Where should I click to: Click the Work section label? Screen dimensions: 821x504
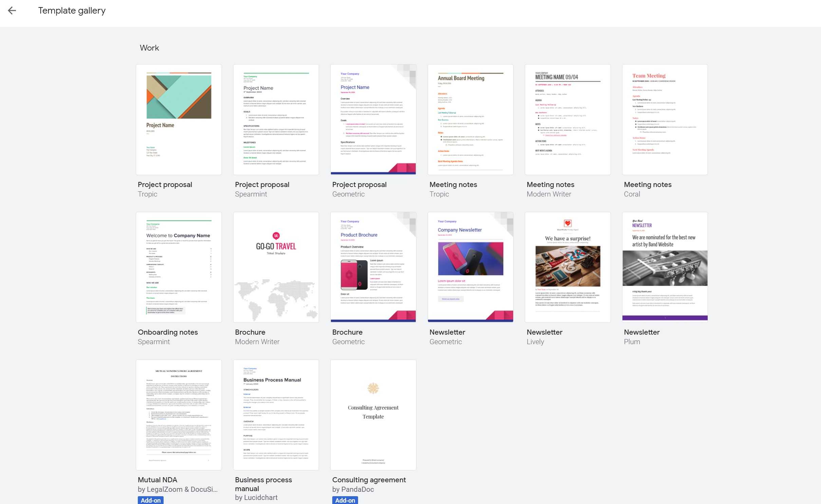click(x=148, y=48)
